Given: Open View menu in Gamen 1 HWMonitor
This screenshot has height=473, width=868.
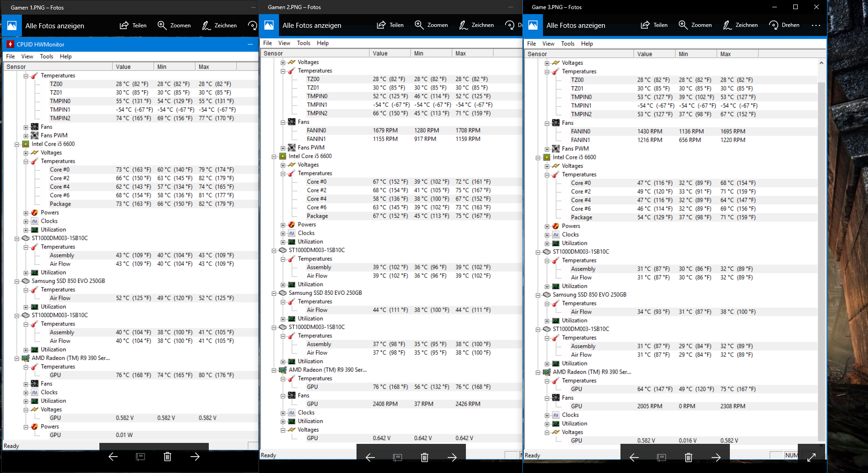Looking at the screenshot, I should 27,57.
